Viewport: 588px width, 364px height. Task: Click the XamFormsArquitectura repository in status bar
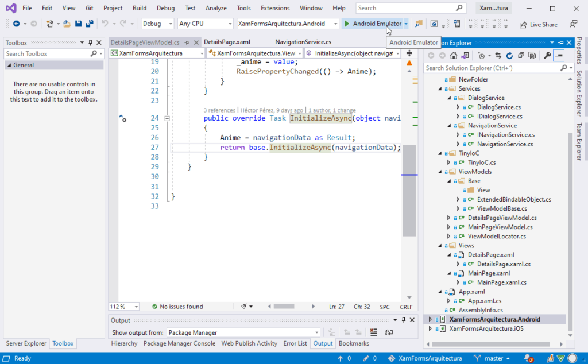425,358
